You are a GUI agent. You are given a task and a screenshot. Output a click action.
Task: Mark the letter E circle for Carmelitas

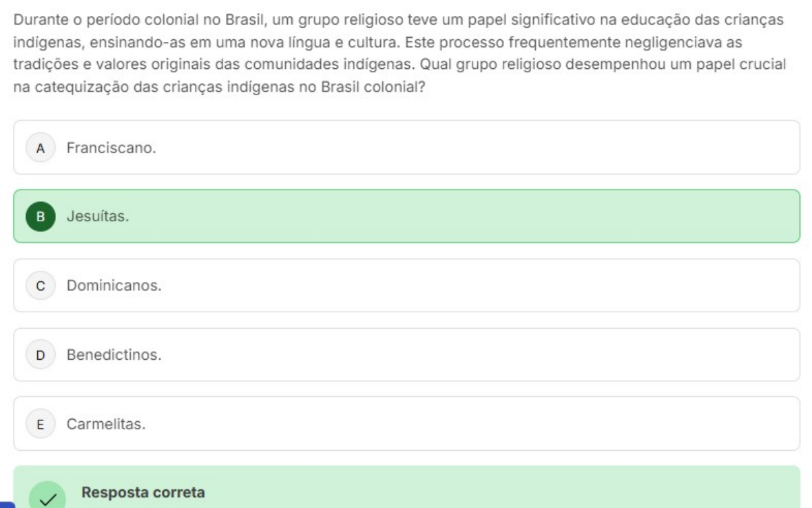(40, 424)
